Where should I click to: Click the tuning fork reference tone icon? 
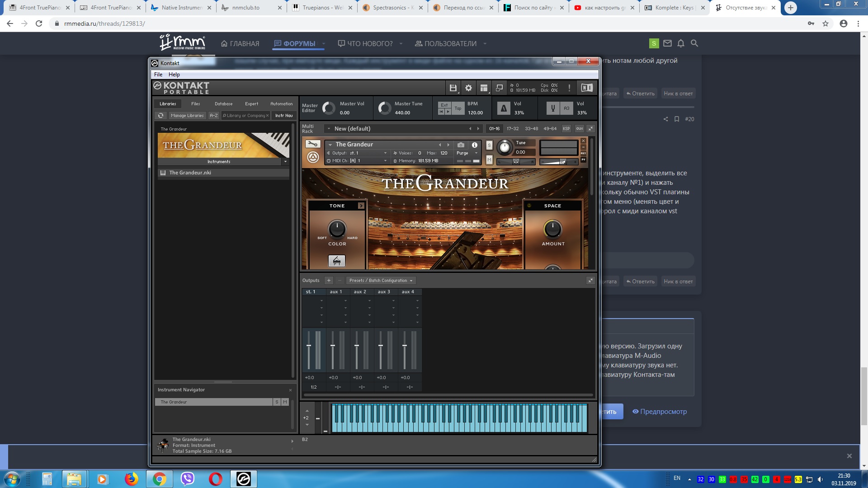[x=552, y=108]
